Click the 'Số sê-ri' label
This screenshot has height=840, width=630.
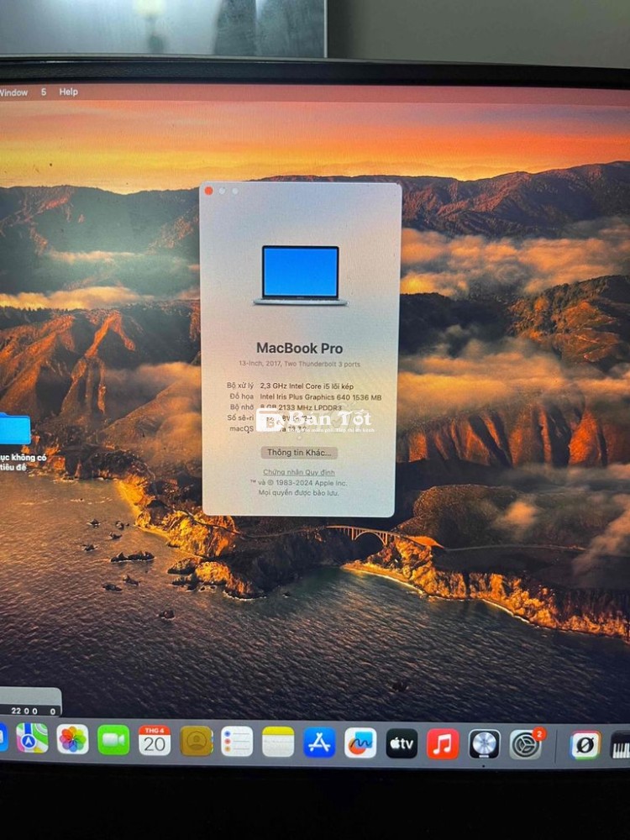(x=240, y=417)
